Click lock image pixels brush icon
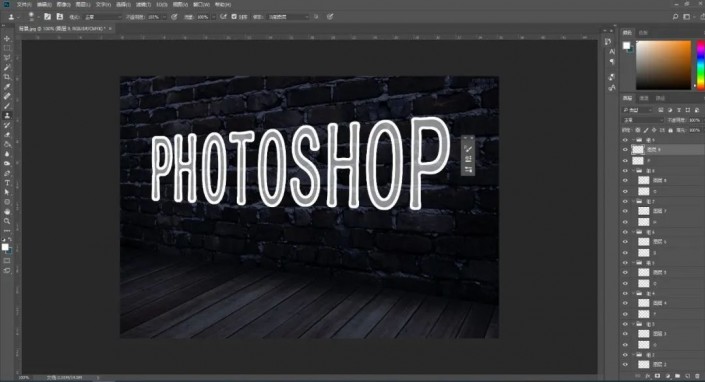This screenshot has width=705, height=382. click(x=646, y=130)
